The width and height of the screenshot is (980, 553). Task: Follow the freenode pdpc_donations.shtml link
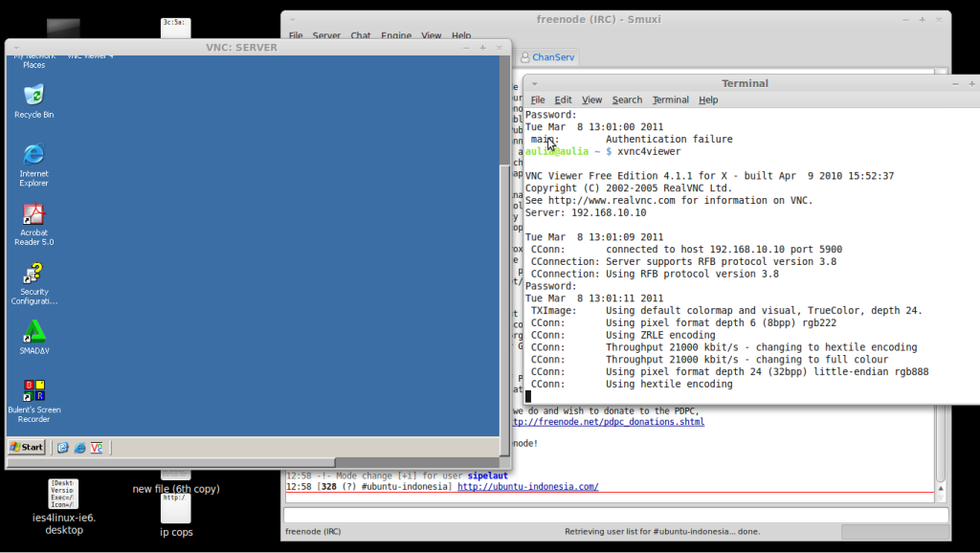tap(608, 422)
